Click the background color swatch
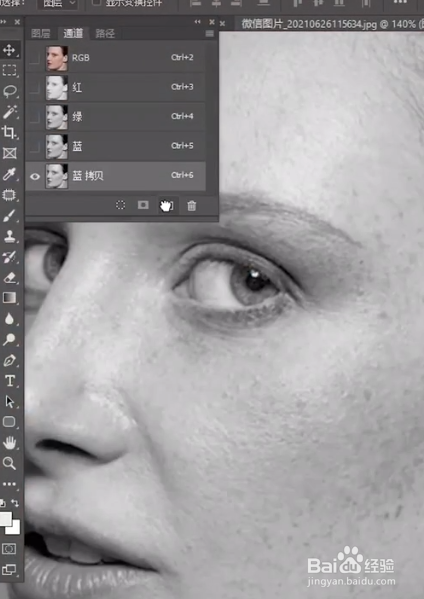Viewport: 424px width, 599px height. coord(15,528)
